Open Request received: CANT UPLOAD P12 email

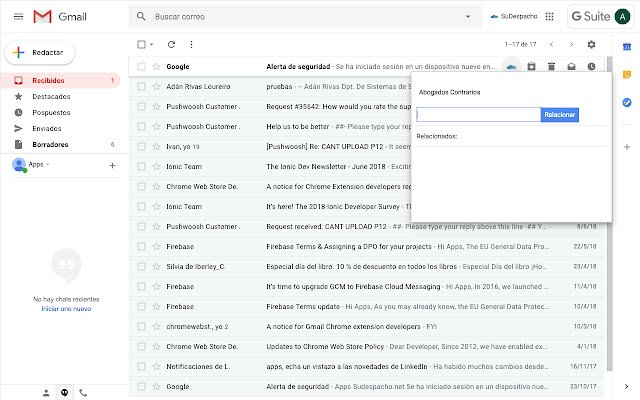click(366, 226)
